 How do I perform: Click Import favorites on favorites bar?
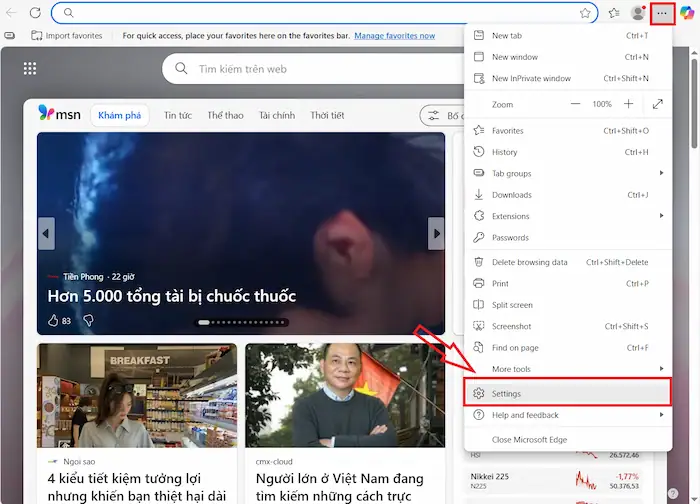(67, 36)
